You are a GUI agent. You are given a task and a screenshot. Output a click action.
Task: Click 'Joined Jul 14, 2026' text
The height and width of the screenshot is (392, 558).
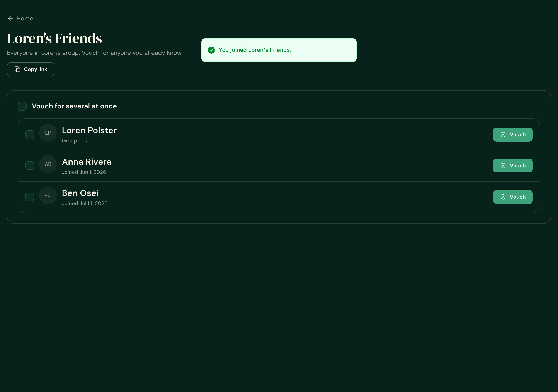tap(85, 204)
